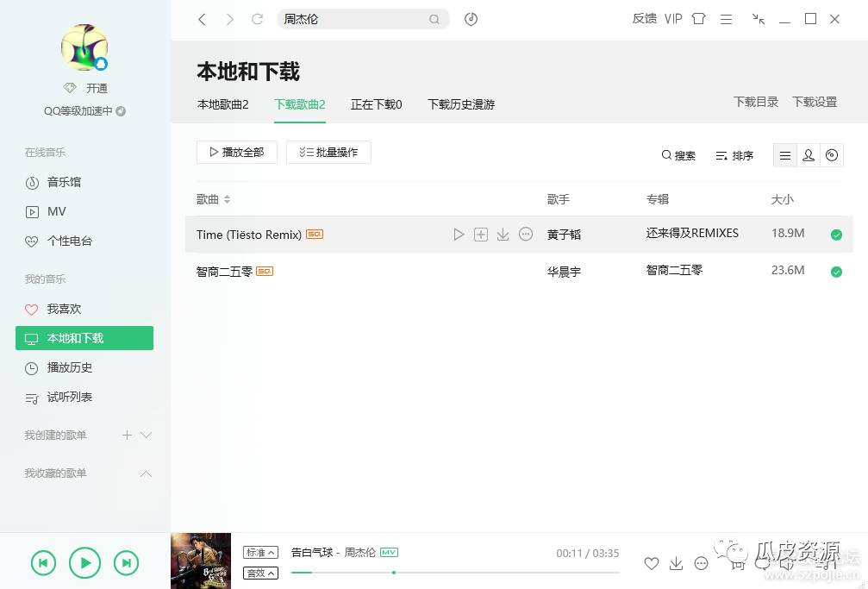Click the user avatar picture

84,47
